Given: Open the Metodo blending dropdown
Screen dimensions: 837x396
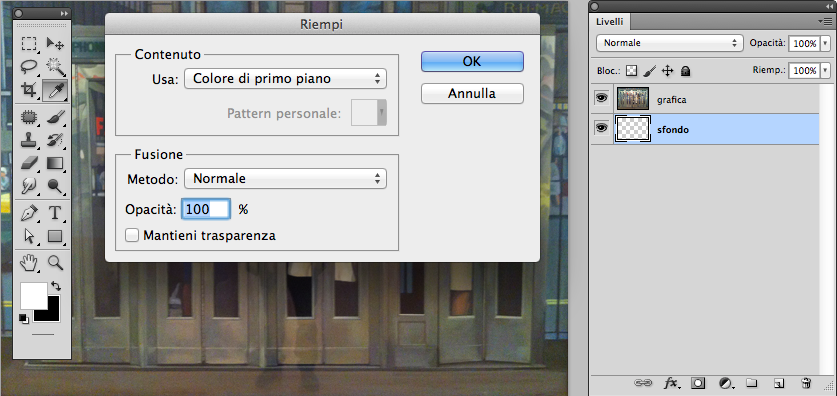Looking at the screenshot, I should [285, 178].
